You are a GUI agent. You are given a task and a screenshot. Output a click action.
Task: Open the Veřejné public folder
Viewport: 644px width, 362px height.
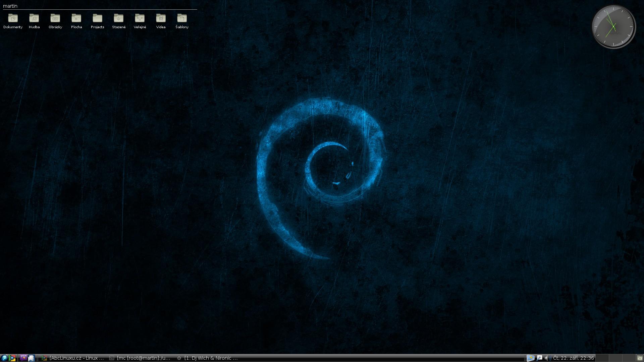pos(140,21)
